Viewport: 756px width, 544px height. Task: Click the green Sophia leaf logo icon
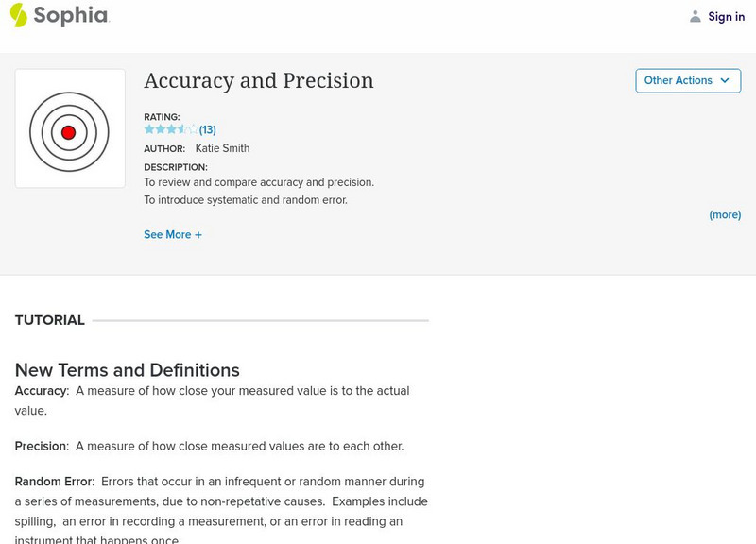pos(18,15)
